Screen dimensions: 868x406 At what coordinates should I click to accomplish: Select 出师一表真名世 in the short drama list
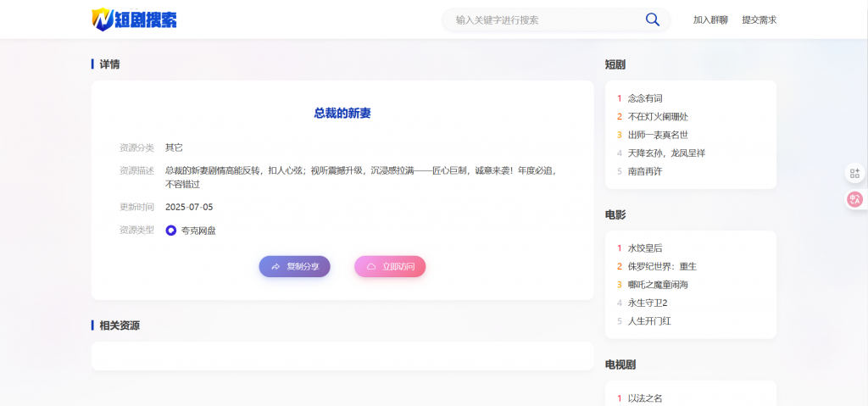pyautogui.click(x=658, y=135)
